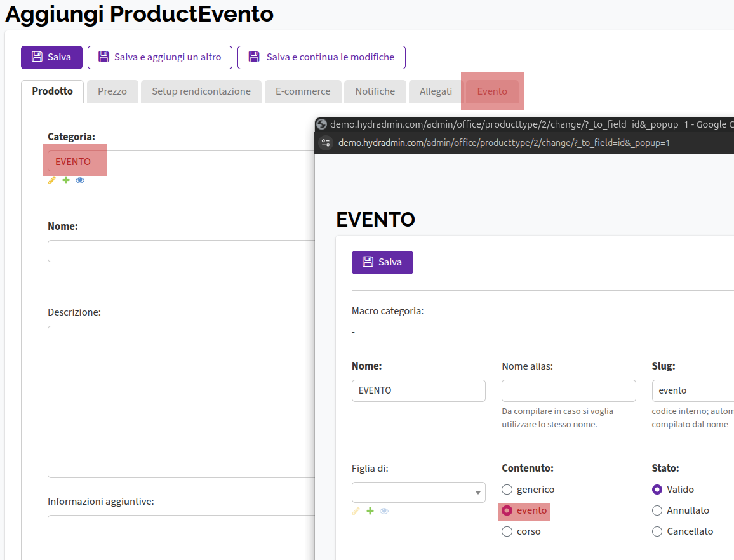
Task: Click Salva in the EVENTO popup
Action: point(382,262)
